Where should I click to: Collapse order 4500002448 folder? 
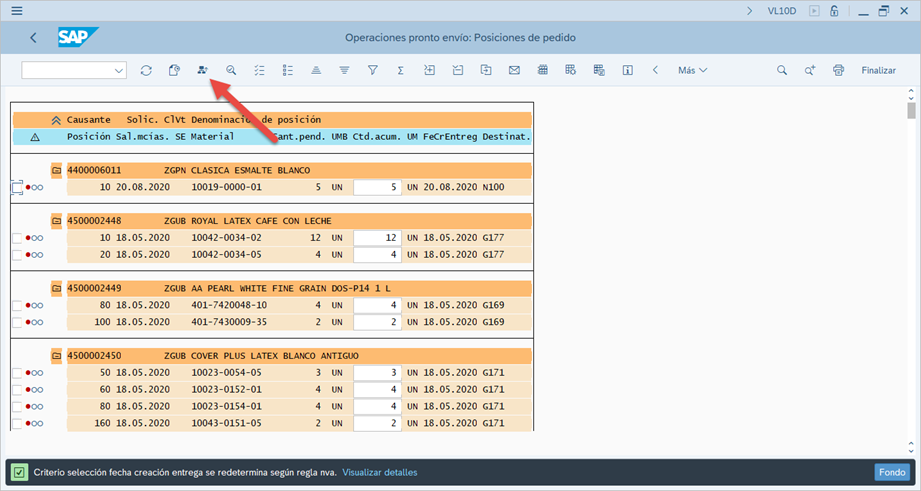(x=56, y=221)
